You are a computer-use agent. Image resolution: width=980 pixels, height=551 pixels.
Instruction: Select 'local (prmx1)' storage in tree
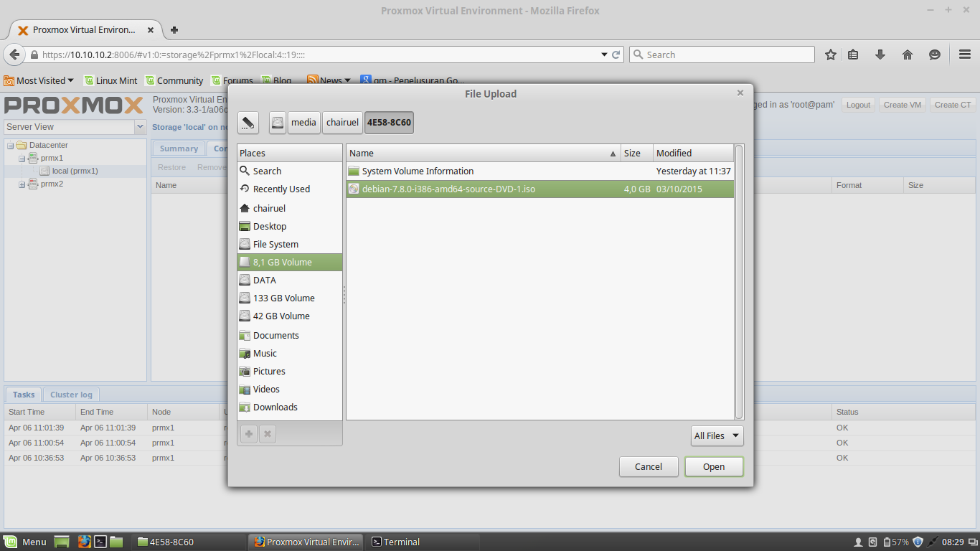tap(75, 171)
